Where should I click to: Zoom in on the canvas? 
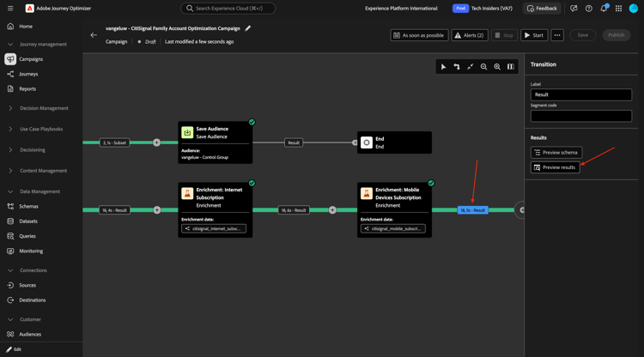[x=497, y=66]
